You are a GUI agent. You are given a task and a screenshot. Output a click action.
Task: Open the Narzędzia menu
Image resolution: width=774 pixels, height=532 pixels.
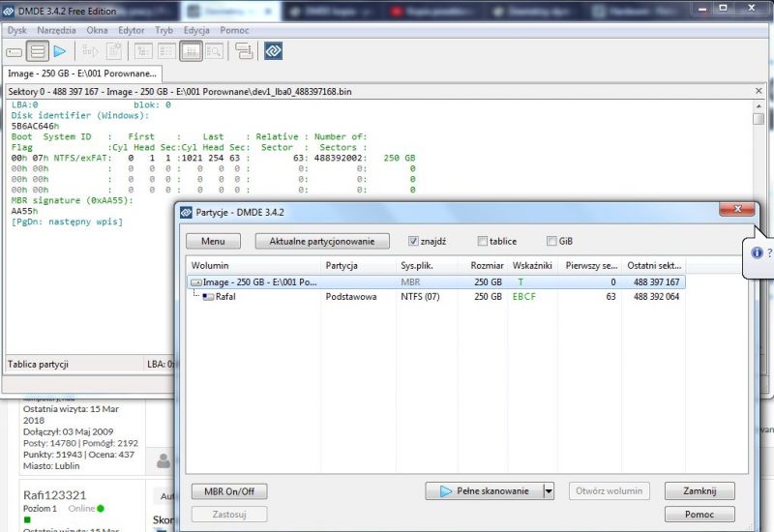(x=56, y=30)
